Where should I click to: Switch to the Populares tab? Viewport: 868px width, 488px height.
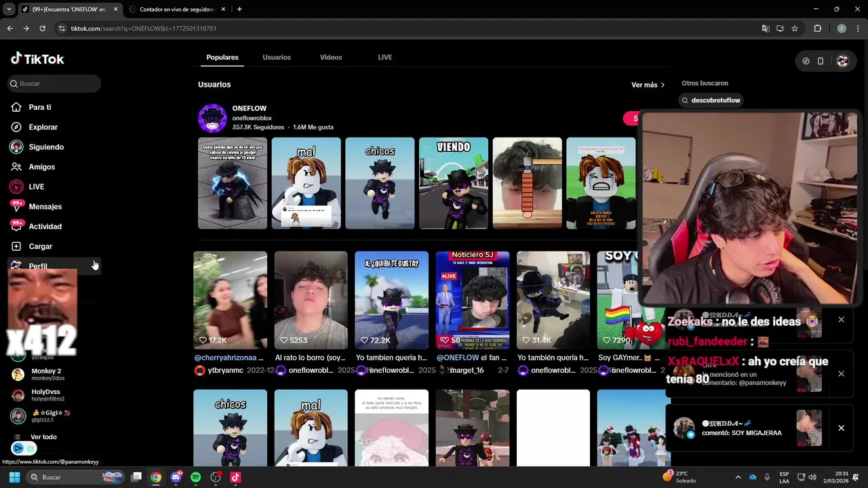tap(222, 58)
